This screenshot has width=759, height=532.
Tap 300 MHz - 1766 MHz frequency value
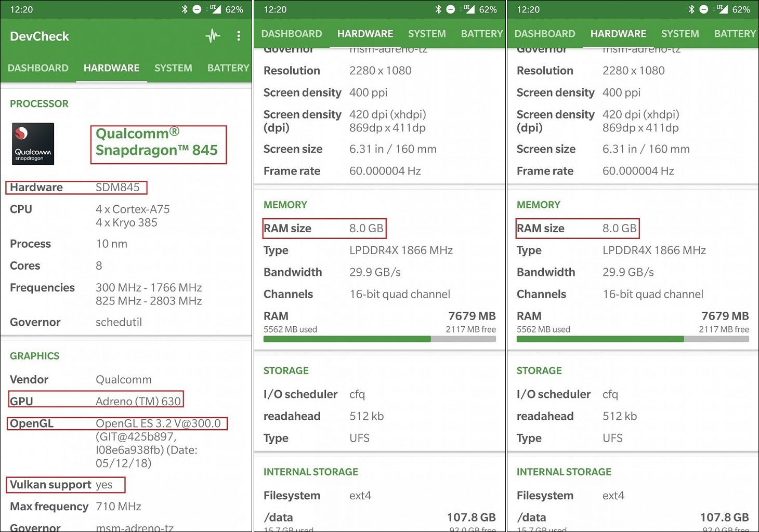149,288
